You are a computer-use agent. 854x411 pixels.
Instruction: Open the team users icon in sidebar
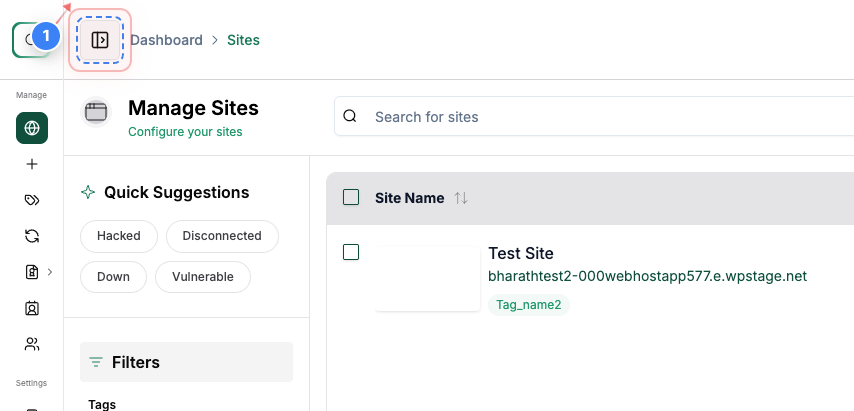tap(32, 345)
